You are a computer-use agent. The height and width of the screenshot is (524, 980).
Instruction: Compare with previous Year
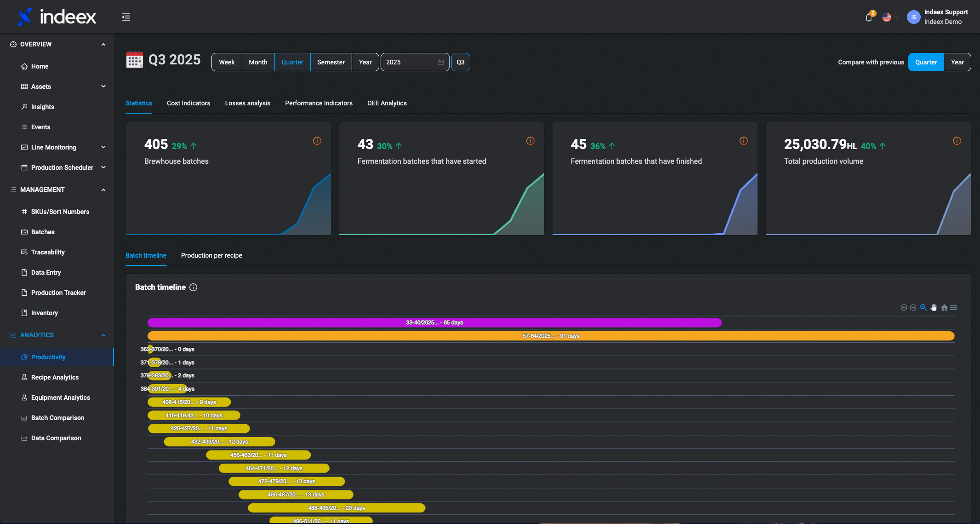pyautogui.click(x=957, y=62)
